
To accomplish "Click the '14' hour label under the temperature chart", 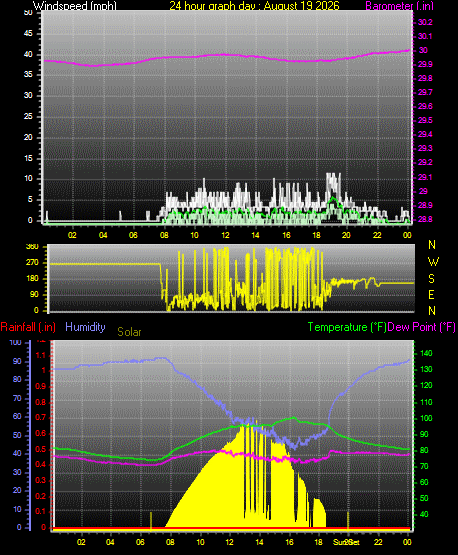I will (259, 542).
